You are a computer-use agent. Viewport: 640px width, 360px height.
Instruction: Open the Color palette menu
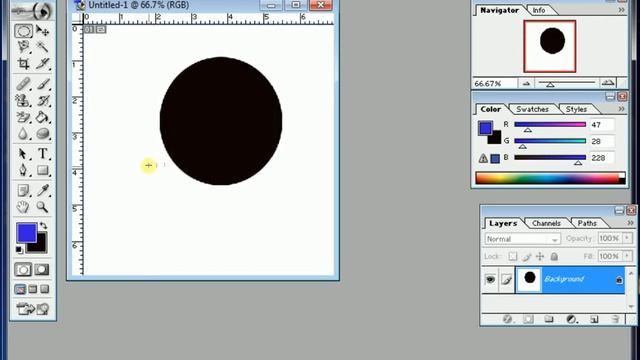(x=621, y=109)
